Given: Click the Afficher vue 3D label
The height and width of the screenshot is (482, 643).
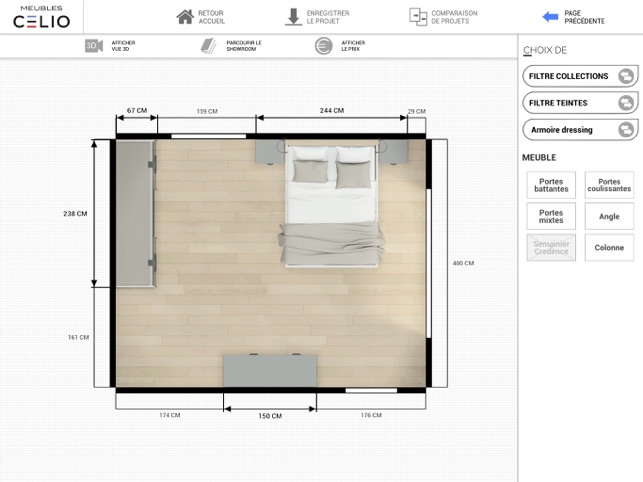Looking at the screenshot, I should click(x=123, y=46).
